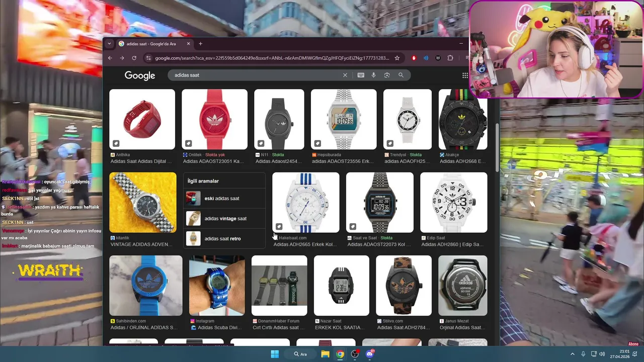
Task: Click the Trendyol source label
Action: pyautogui.click(x=396, y=155)
